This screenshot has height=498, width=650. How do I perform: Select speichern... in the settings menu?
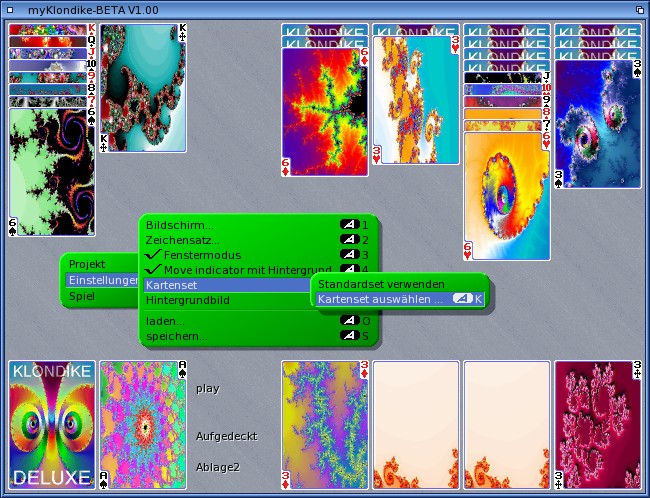click(257, 336)
